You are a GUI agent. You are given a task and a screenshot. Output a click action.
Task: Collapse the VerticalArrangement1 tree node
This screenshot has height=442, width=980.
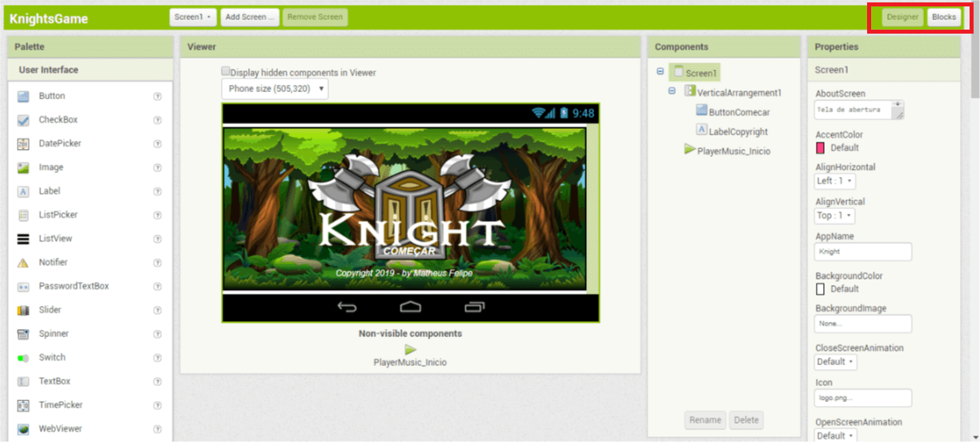pos(672,91)
